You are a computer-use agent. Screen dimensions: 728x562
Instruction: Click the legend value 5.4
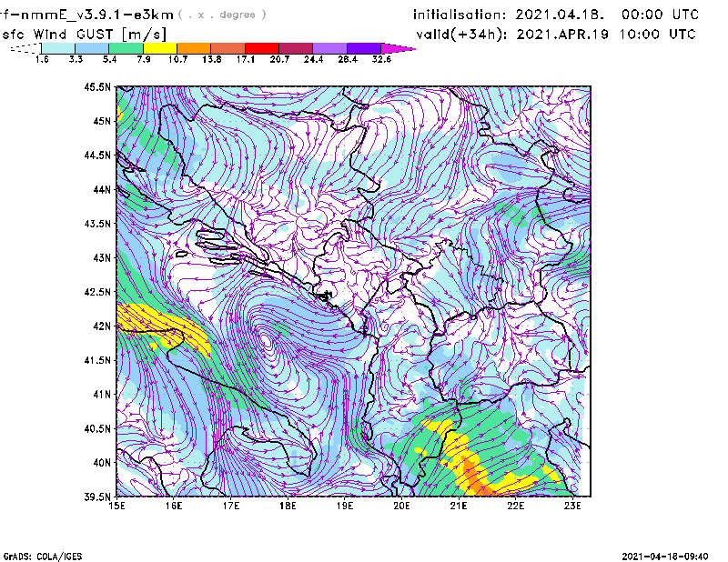point(109,59)
